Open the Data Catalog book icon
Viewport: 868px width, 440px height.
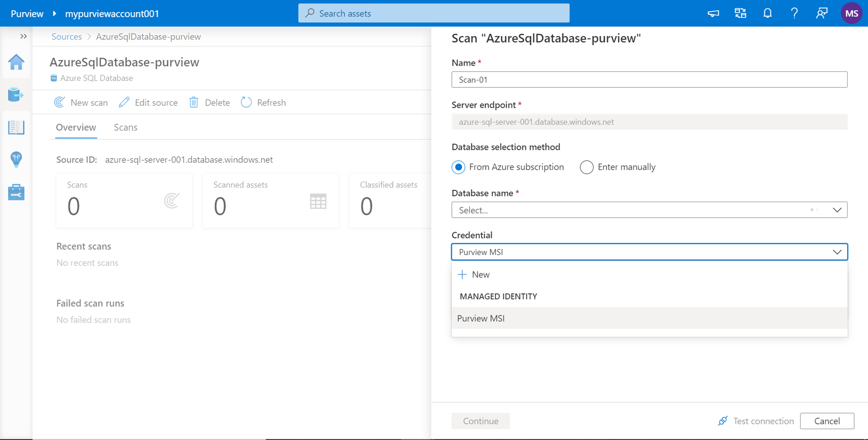(16, 127)
